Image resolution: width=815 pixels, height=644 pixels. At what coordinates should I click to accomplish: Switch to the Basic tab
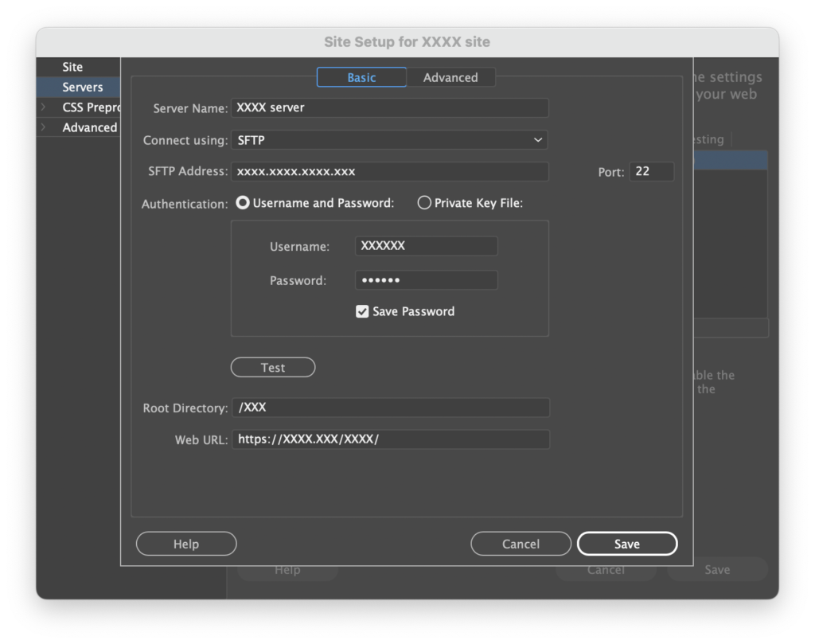coord(361,77)
